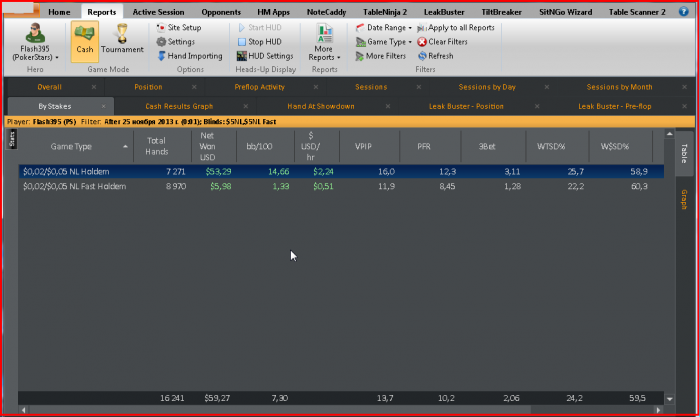Open the NoteCaddy tab
The width and height of the screenshot is (700, 417).
click(326, 12)
